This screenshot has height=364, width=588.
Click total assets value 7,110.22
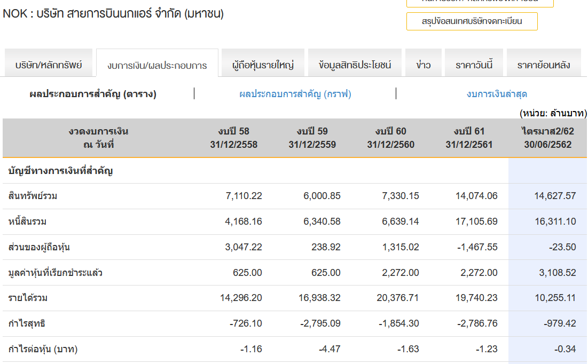(244, 196)
